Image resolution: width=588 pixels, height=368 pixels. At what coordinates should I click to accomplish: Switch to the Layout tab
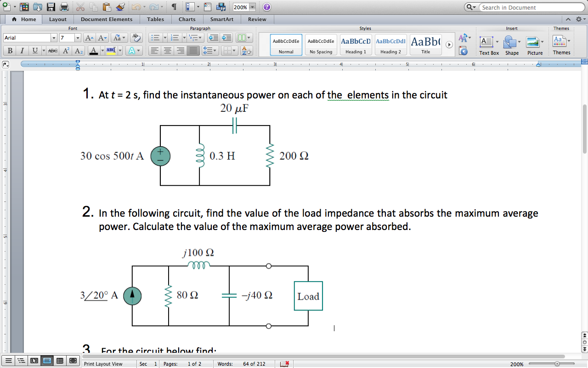tap(58, 19)
